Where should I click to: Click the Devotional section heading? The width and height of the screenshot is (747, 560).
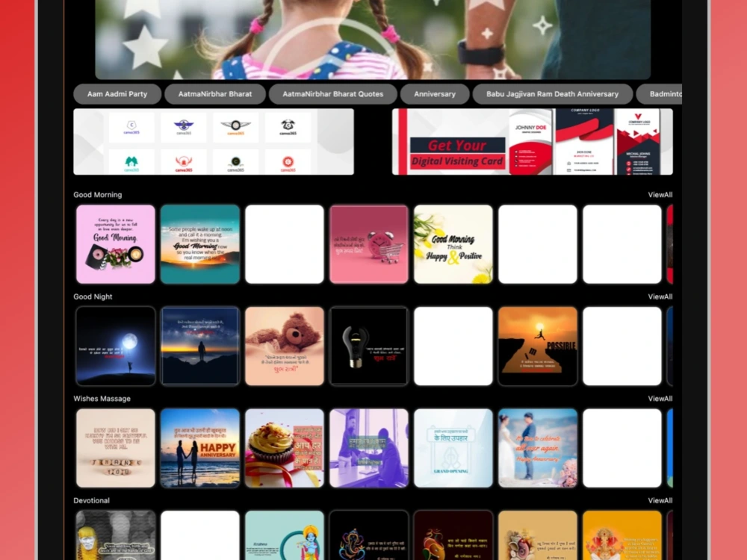pyautogui.click(x=91, y=500)
